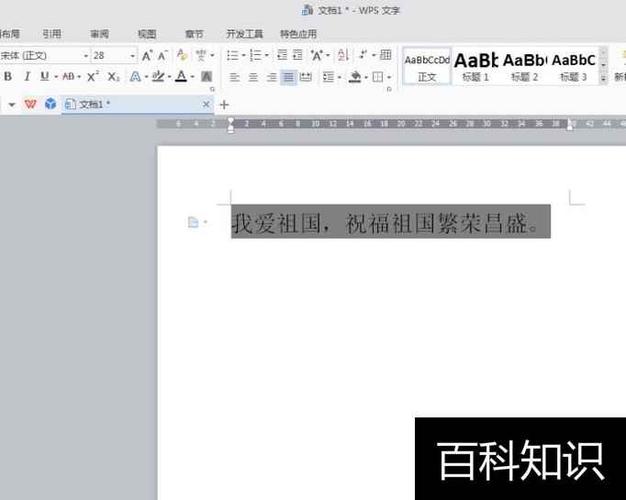
Task: Toggle subscript X₂
Action: point(114,76)
